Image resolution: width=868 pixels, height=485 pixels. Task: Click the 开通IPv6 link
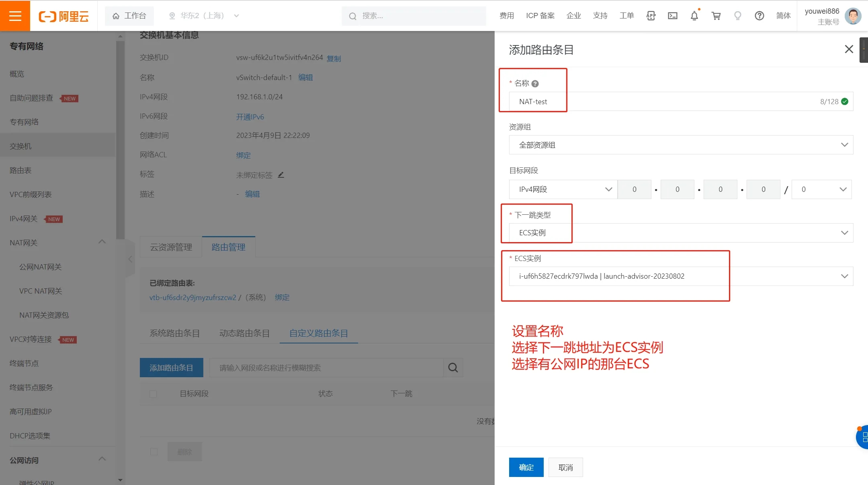point(250,117)
